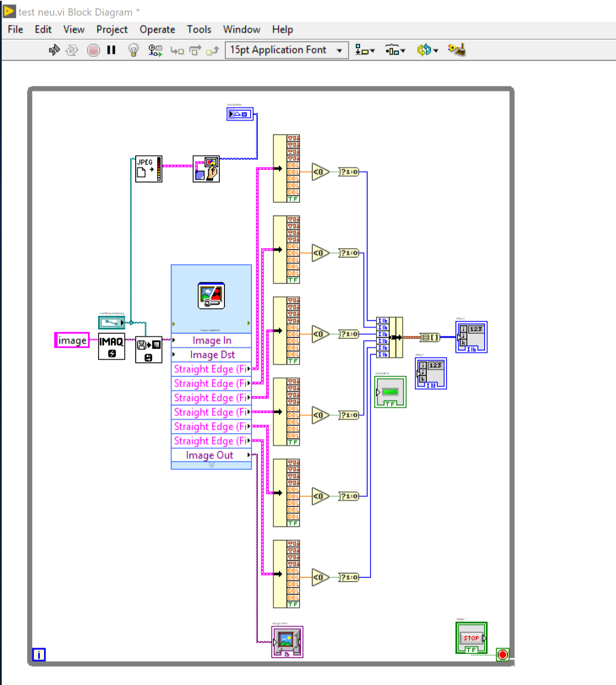The image size is (616, 685).
Task: Select the STOP boolean control terminal
Action: (x=471, y=638)
